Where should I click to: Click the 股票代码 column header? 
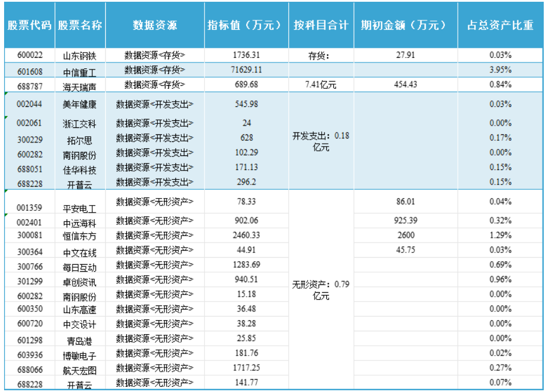click(x=29, y=26)
